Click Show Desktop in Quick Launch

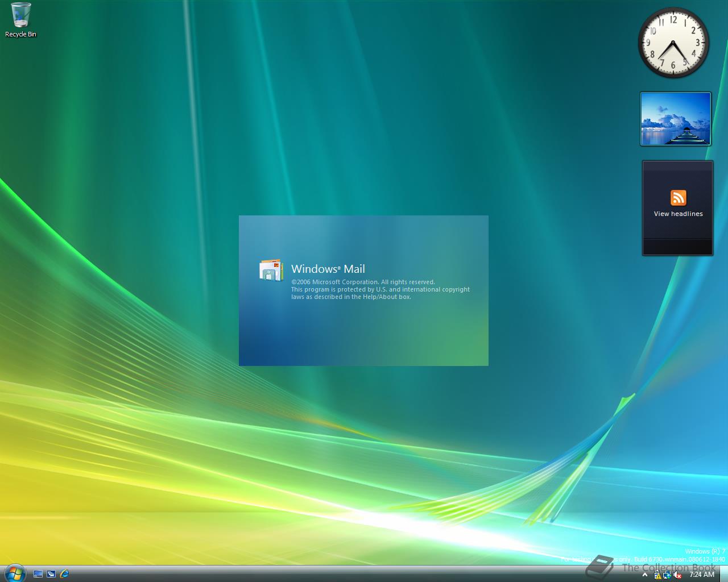point(38,574)
